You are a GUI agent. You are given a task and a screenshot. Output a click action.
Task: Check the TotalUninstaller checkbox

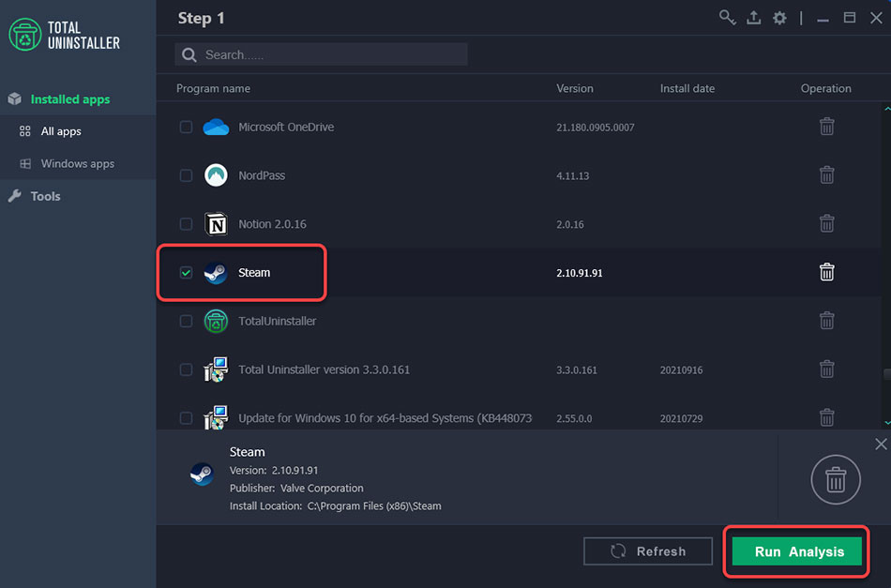(x=186, y=321)
